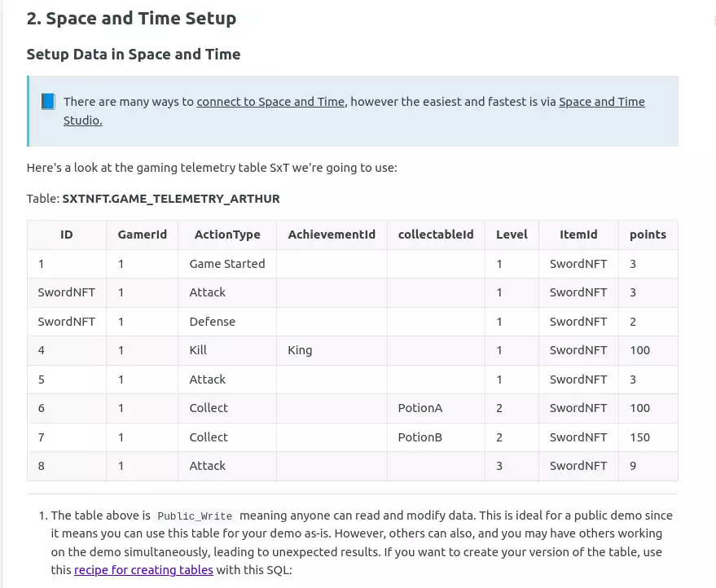Select the collectableId column header
Screen dimensions: 716x588
tap(436, 235)
